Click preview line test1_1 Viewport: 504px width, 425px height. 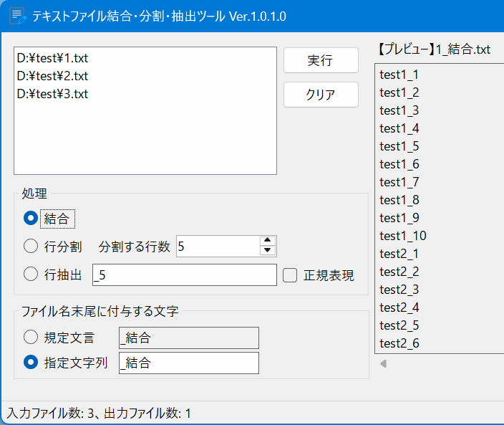399,75
